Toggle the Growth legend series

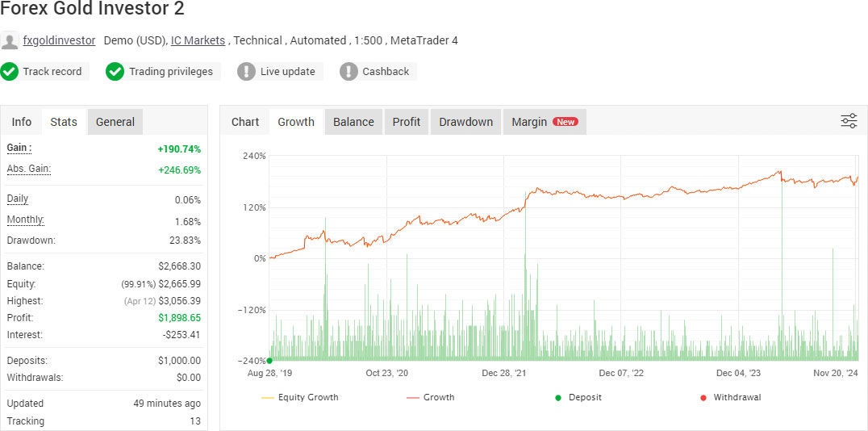coord(430,397)
